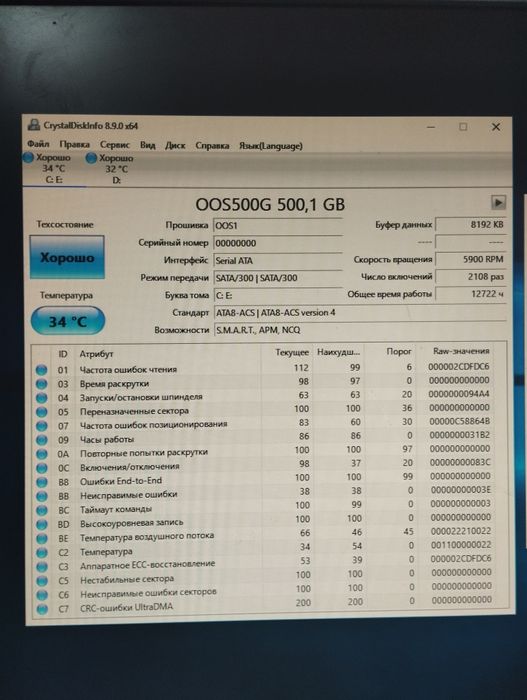Click the Хорошо health status button

click(67, 257)
